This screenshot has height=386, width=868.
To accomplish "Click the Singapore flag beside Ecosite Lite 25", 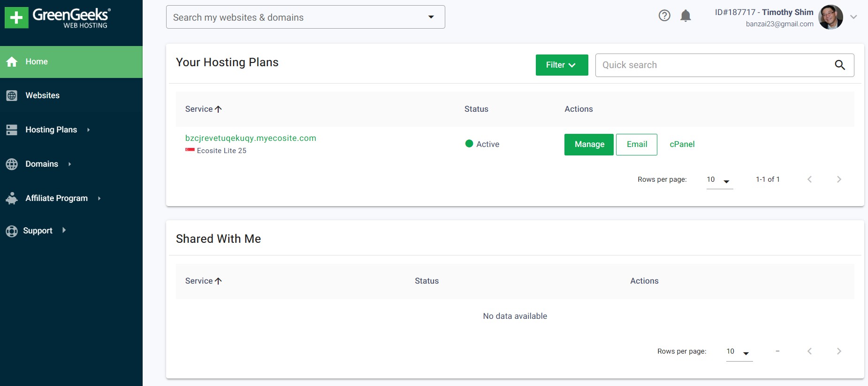I will click(x=190, y=150).
